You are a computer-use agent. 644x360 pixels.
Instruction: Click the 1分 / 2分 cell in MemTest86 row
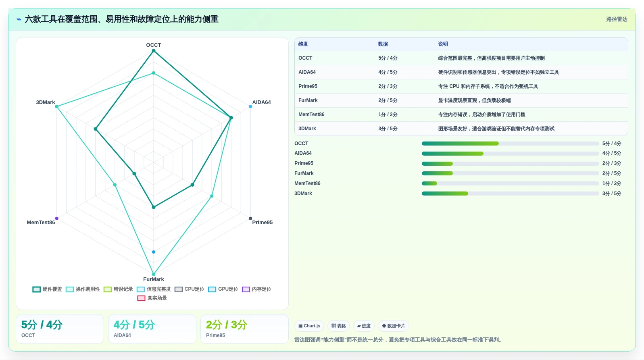click(388, 114)
